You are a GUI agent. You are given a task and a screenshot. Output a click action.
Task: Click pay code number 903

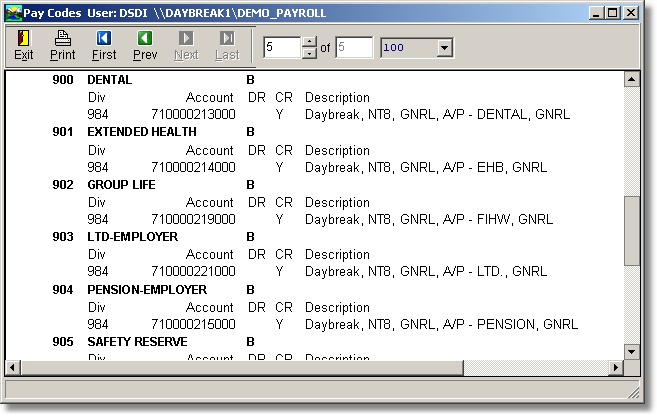[x=63, y=236]
